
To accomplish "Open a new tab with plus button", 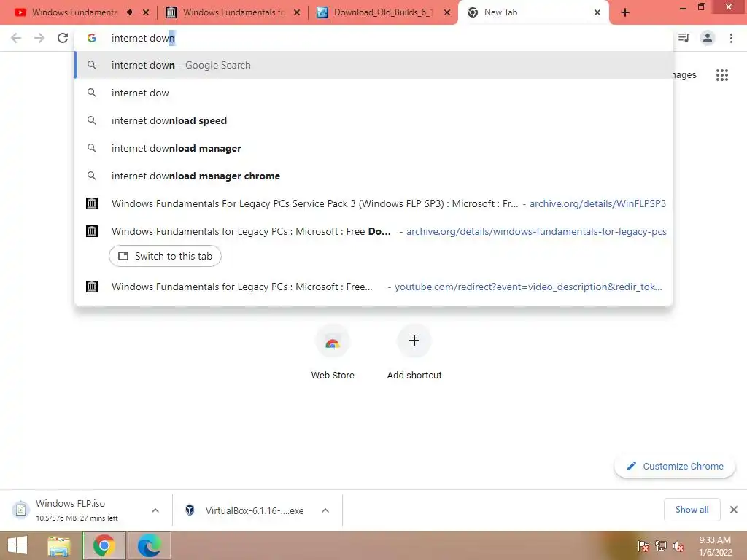I will point(625,12).
